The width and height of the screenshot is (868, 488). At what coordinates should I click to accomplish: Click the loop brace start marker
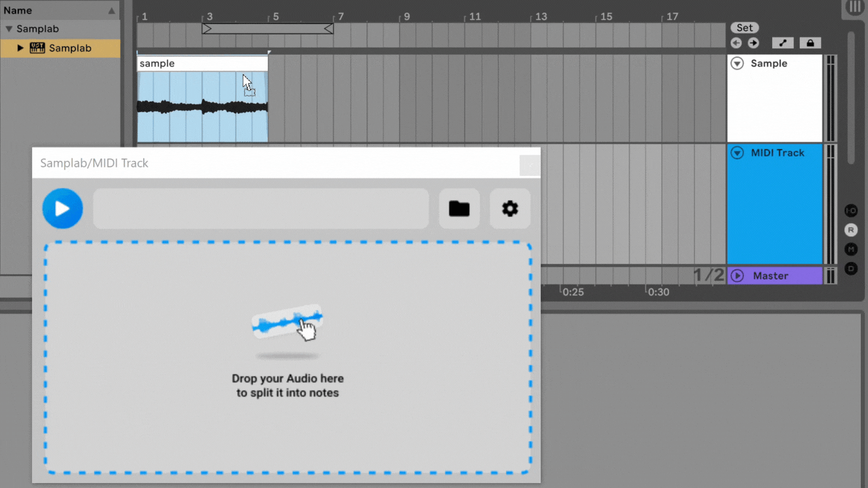tap(207, 28)
